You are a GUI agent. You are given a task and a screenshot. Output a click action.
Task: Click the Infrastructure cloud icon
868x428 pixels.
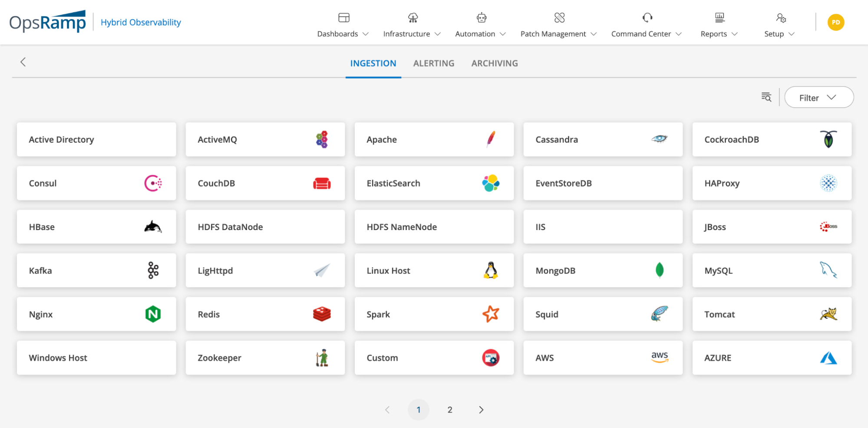pos(412,17)
